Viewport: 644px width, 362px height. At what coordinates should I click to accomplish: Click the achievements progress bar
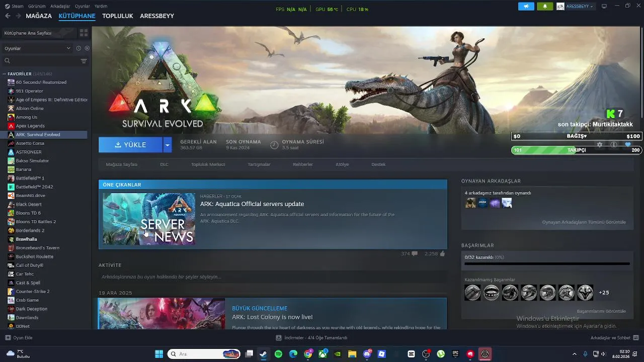pyautogui.click(x=547, y=263)
